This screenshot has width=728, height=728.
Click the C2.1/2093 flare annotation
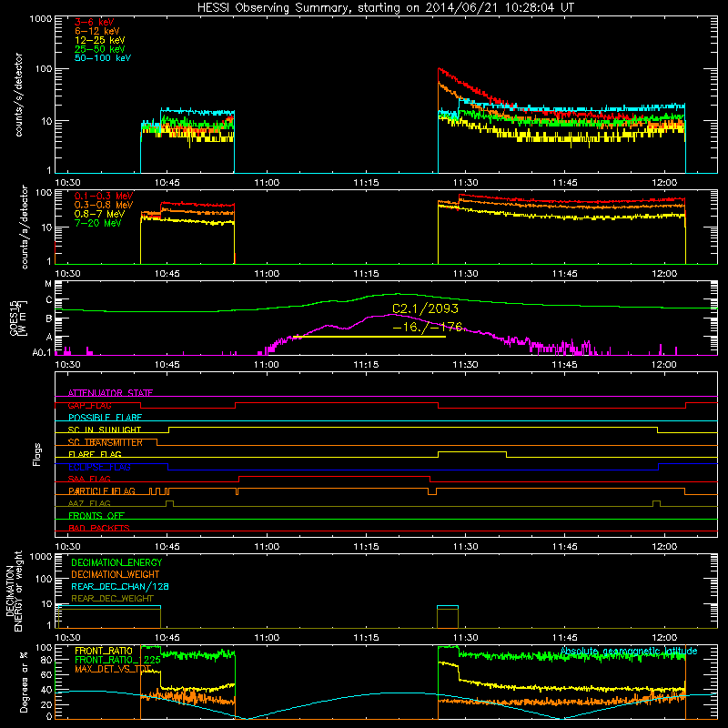pyautogui.click(x=425, y=308)
